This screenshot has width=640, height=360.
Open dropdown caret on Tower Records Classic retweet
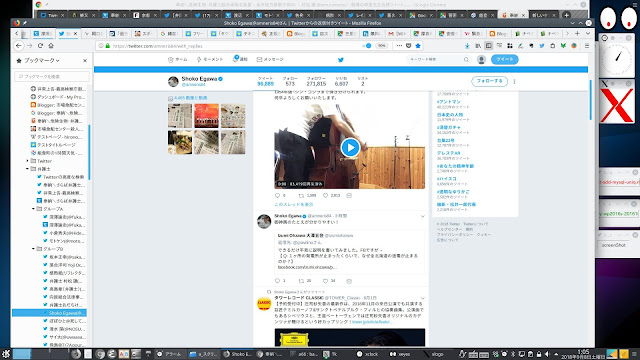(x=423, y=298)
